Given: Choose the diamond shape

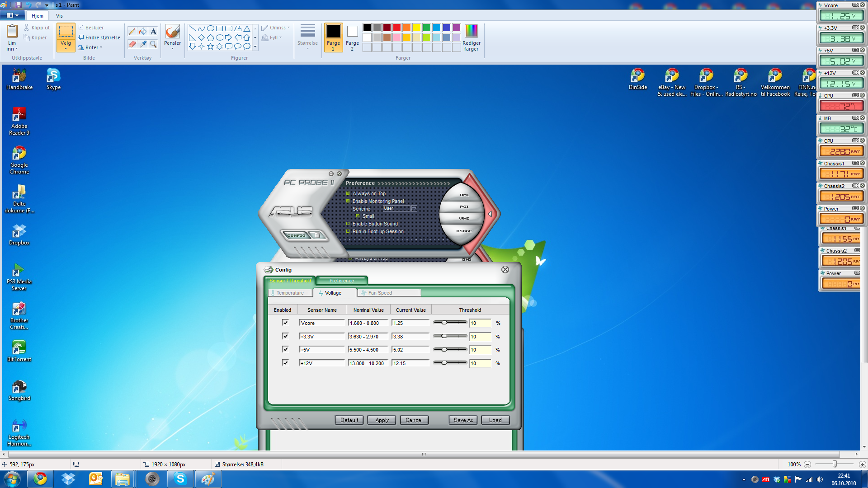Looking at the screenshot, I should [x=201, y=37].
